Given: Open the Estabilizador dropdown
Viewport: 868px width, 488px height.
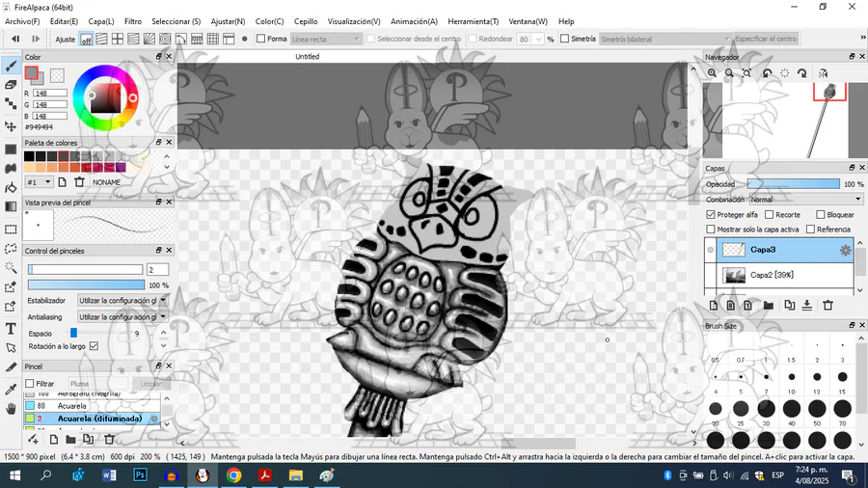Looking at the screenshot, I should [x=122, y=301].
